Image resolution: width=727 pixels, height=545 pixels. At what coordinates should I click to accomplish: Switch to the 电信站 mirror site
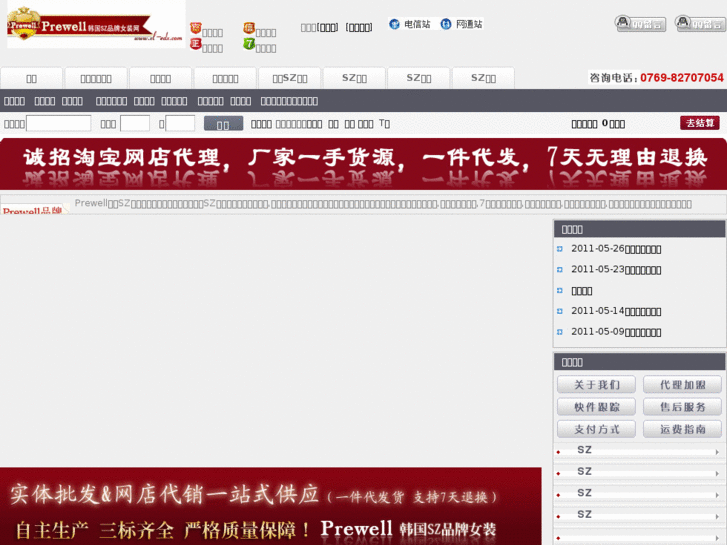click(x=417, y=24)
